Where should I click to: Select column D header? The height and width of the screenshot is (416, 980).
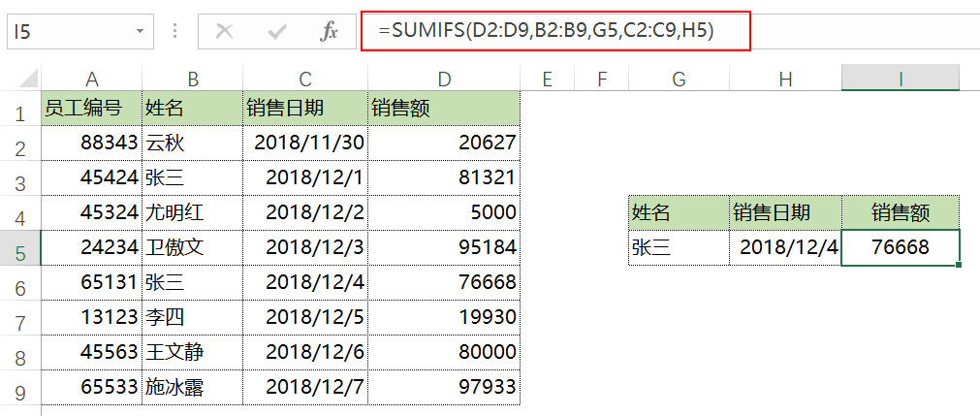coord(444,79)
